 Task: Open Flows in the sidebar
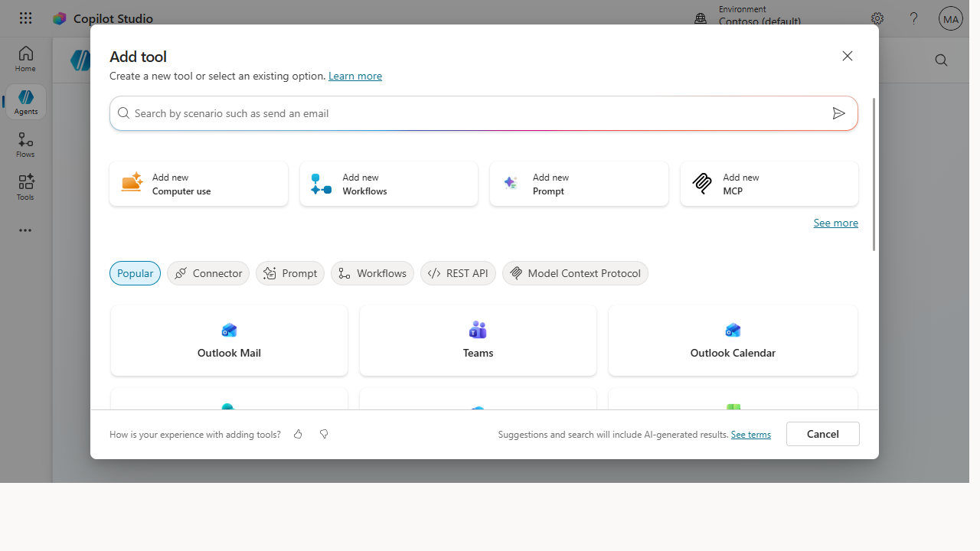(25, 145)
